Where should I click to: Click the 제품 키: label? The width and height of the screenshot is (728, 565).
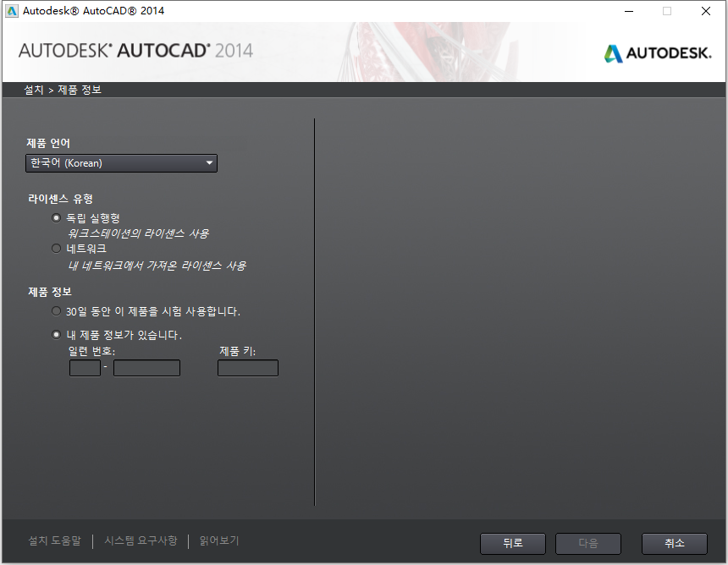[x=237, y=351]
